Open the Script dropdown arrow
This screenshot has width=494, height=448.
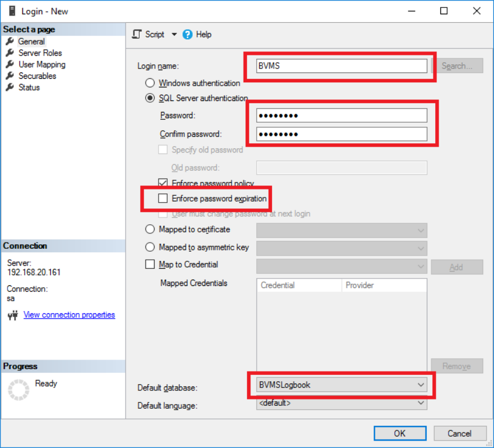click(x=174, y=34)
